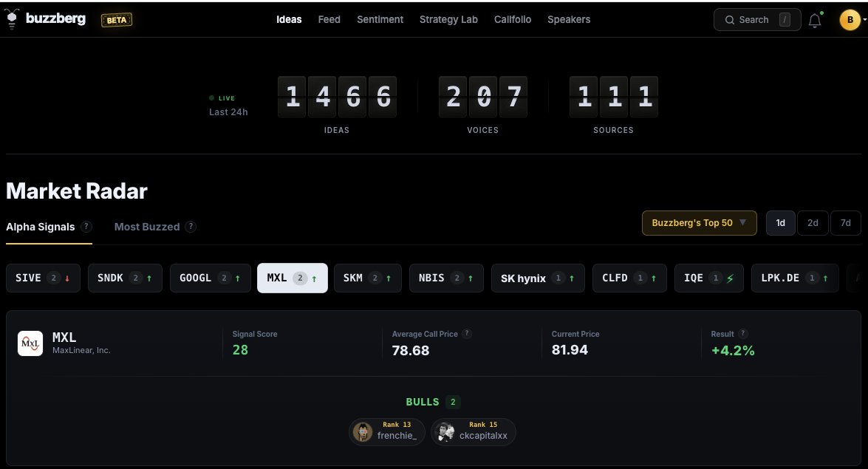Screen dimensions: 868x469
Task: Navigate to Strategy Lab
Action: click(x=448, y=19)
